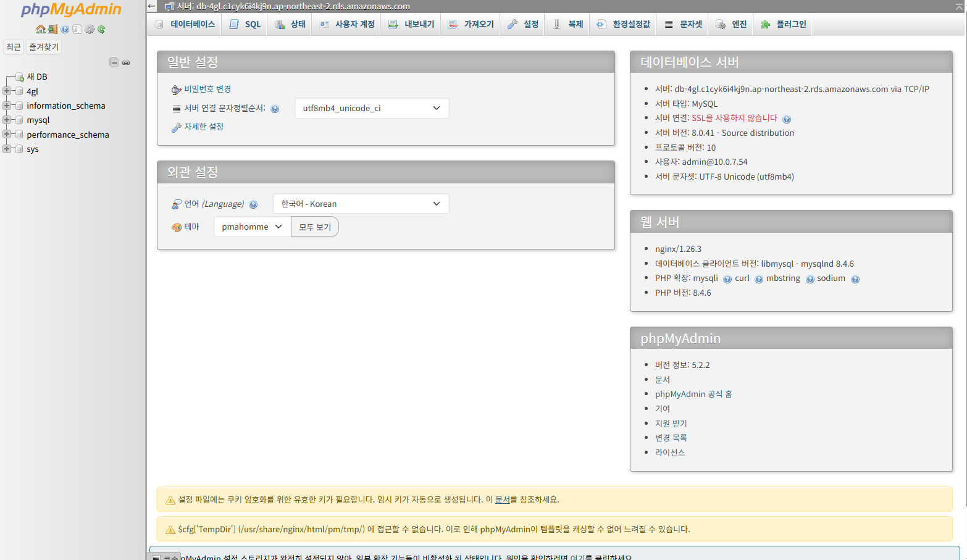The image size is (967, 560).
Task: Click the 모두 보기 themes button
Action: 315,227
